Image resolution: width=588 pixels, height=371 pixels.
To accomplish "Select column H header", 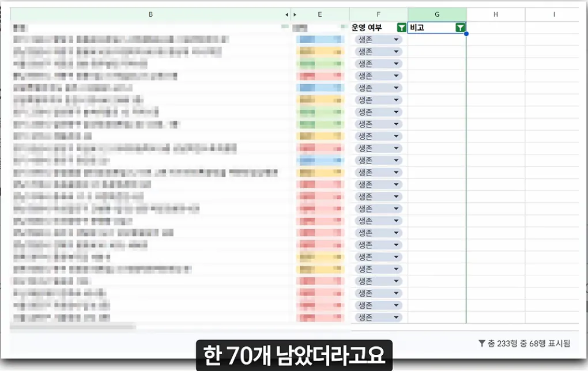I will click(x=496, y=14).
